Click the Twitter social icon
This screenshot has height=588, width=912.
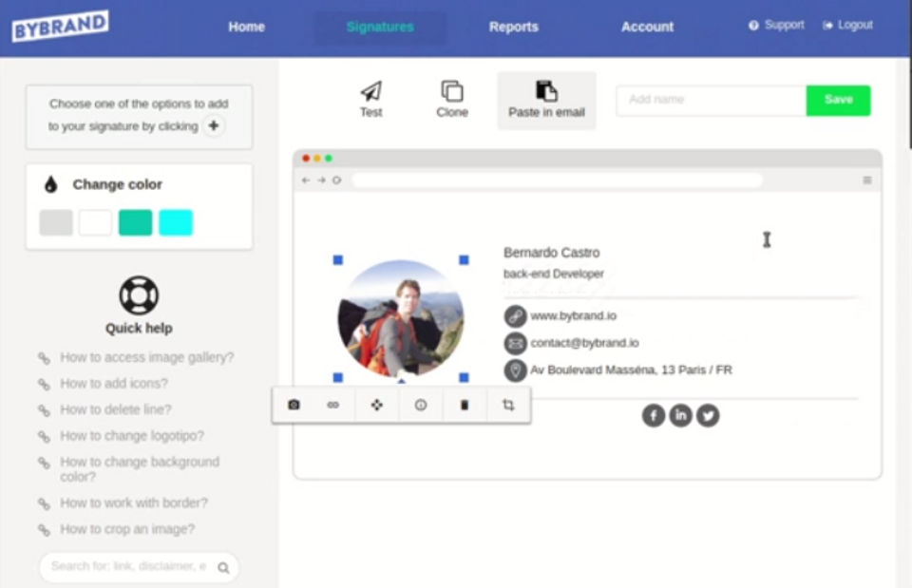pyautogui.click(x=708, y=415)
